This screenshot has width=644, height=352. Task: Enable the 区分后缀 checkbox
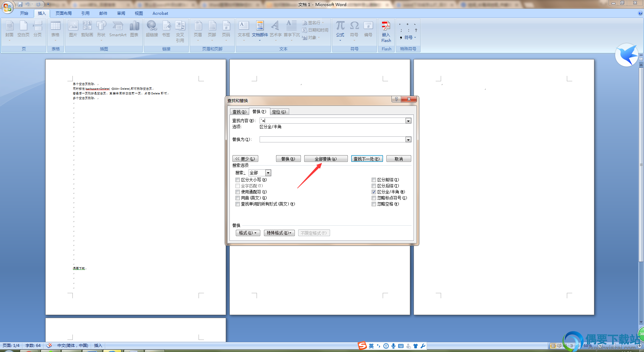374,186
